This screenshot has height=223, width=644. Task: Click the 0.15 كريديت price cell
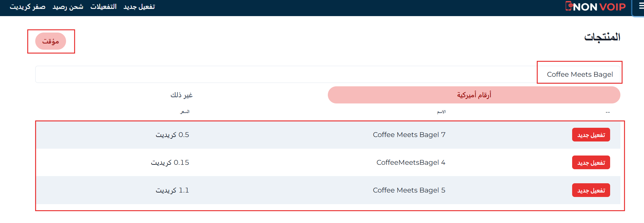[x=170, y=163]
